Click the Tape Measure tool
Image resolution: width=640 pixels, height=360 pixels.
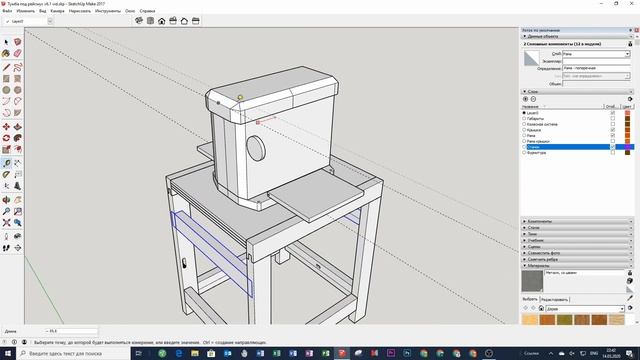point(6,163)
